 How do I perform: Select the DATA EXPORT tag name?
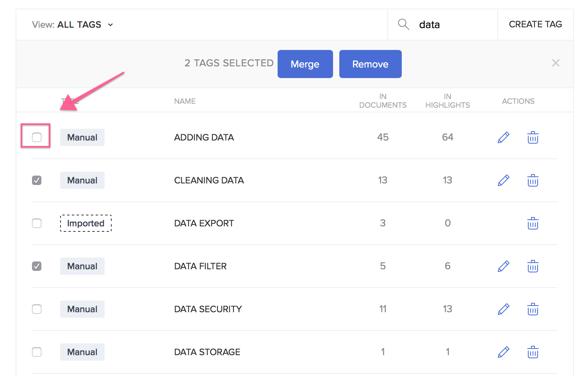(x=204, y=223)
